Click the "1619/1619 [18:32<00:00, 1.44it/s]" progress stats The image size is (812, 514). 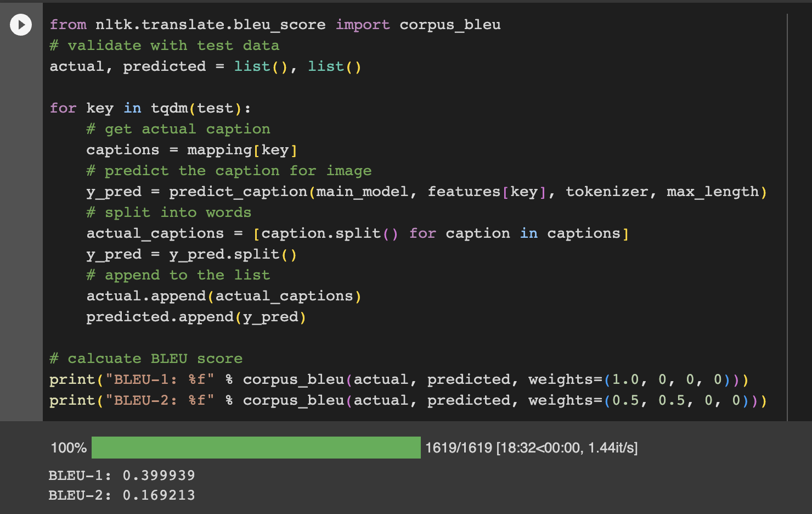[531, 448]
